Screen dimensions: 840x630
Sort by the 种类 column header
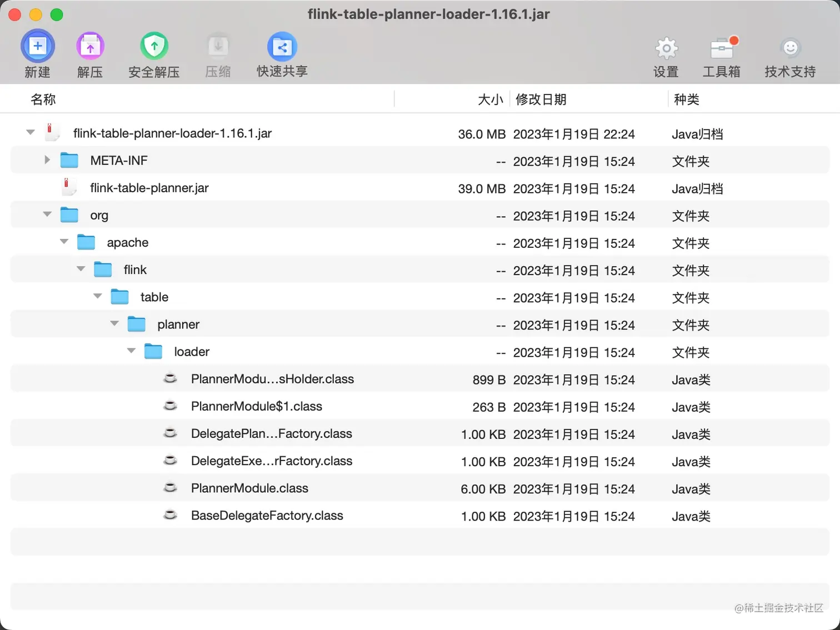coord(686,99)
